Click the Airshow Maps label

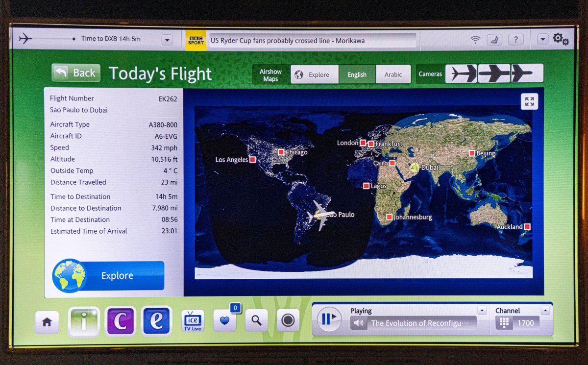[x=270, y=75]
